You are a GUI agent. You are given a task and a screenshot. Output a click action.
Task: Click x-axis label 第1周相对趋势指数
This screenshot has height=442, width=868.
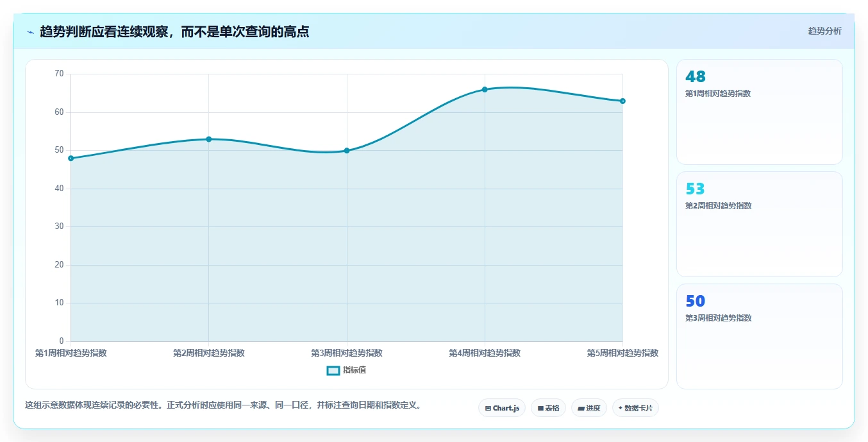[x=71, y=353]
